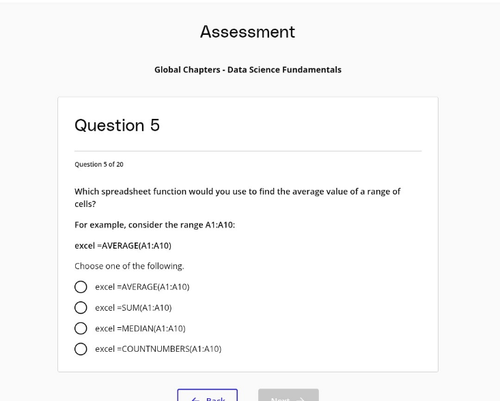
Task: Click the left arrow icon in Back button
Action: pos(196,399)
